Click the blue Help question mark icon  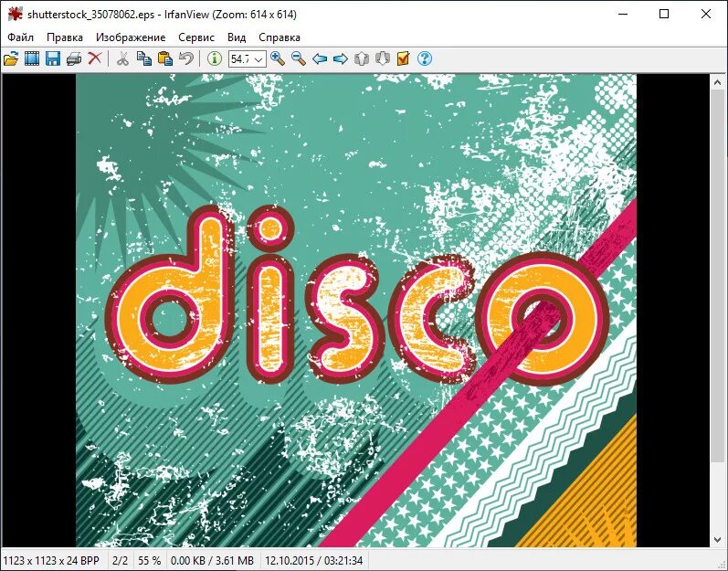[x=425, y=58]
